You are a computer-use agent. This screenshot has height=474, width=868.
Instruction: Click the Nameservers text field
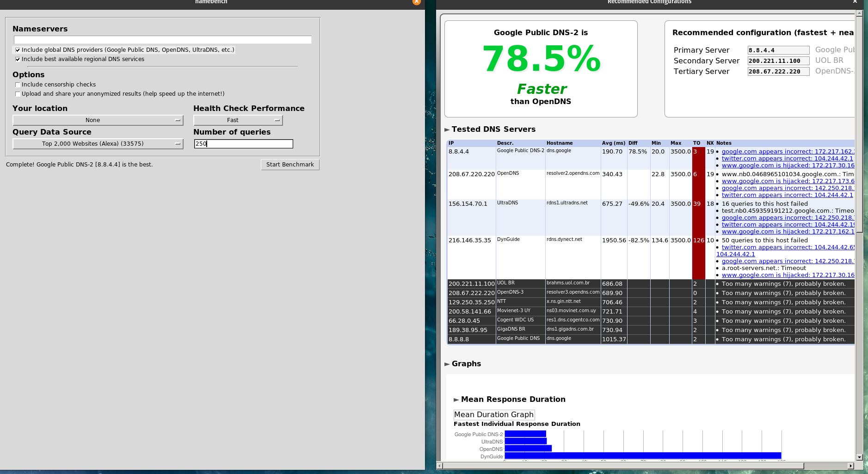[162, 40]
